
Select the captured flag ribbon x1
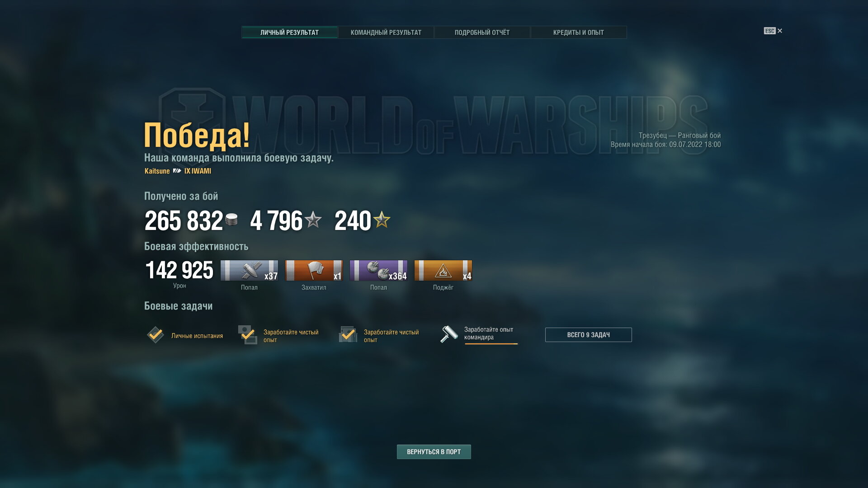coord(314,271)
